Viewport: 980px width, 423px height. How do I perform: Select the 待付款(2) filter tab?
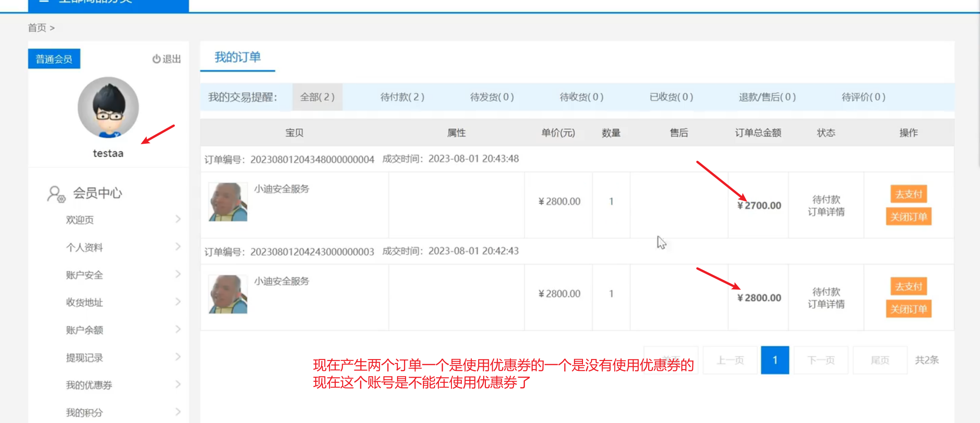click(402, 97)
